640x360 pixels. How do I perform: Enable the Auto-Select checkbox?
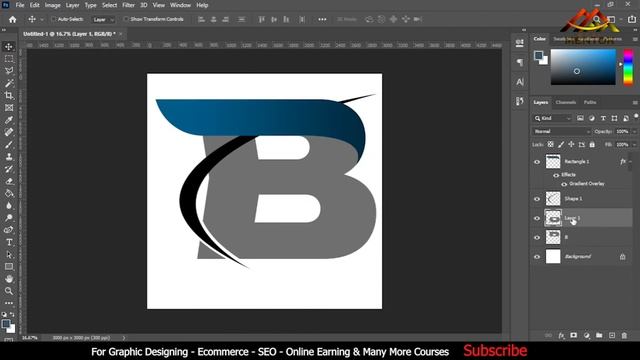point(53,19)
